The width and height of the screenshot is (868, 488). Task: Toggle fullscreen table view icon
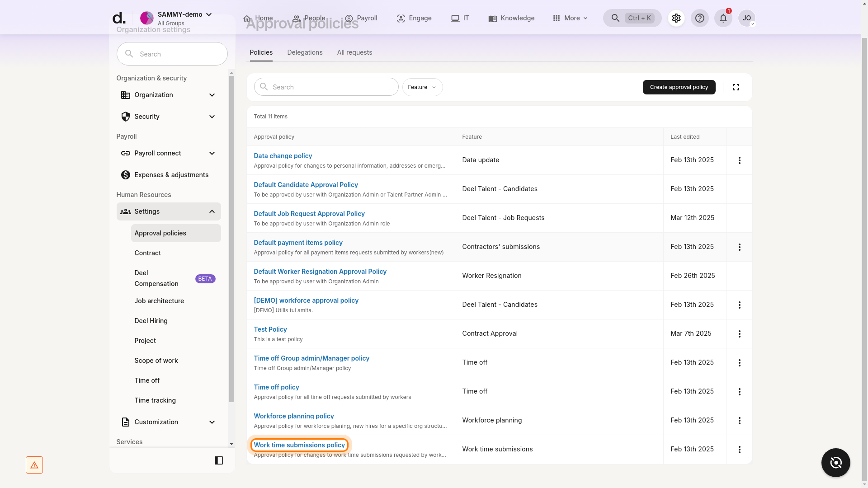tap(736, 87)
